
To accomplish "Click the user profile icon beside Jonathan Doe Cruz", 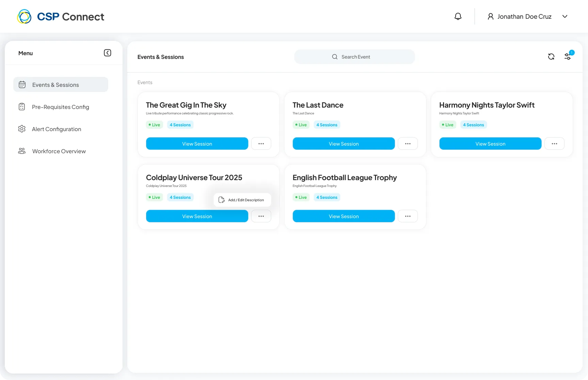I will [x=490, y=16].
